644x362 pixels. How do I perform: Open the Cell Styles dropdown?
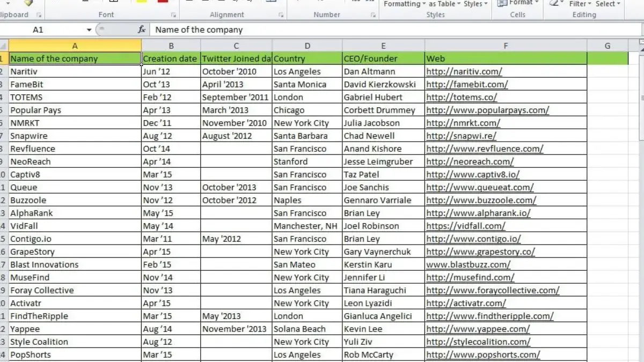475,4
